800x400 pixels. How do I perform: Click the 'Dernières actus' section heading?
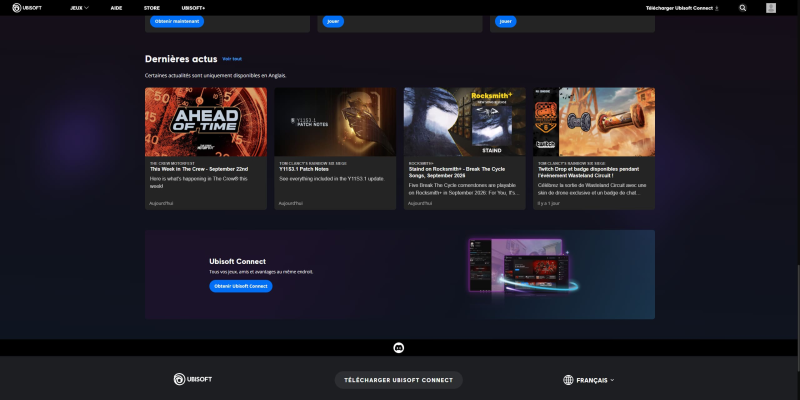pos(181,59)
